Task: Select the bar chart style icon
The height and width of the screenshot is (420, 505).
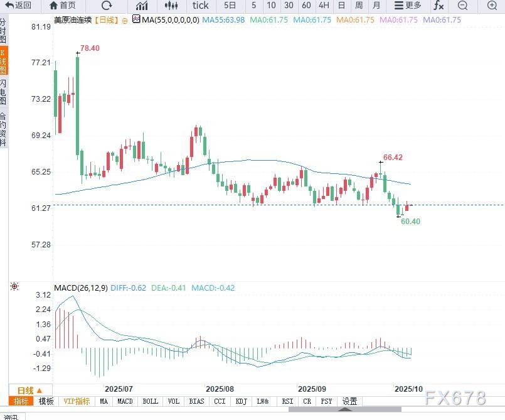Action: click(141, 6)
